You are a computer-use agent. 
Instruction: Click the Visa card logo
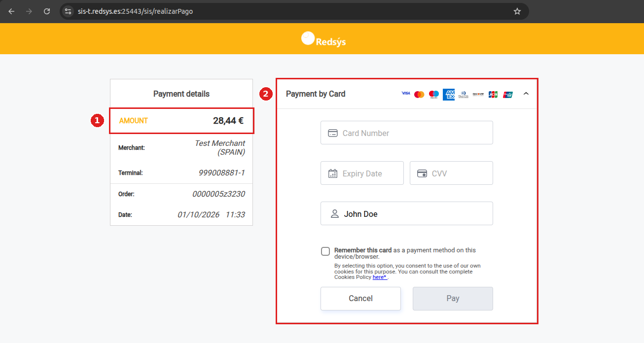coord(406,93)
